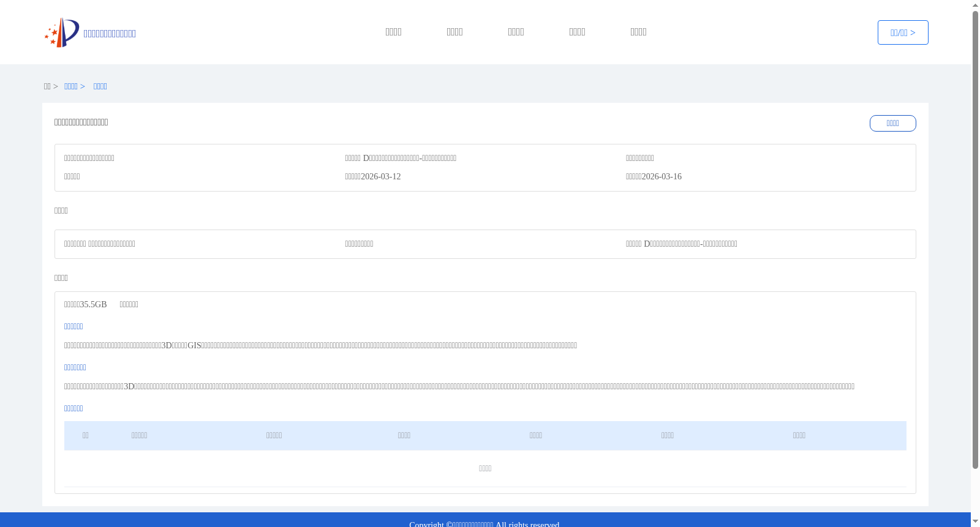The image size is (980, 527).
Task: Click the 35.5GB size value
Action: point(93,304)
